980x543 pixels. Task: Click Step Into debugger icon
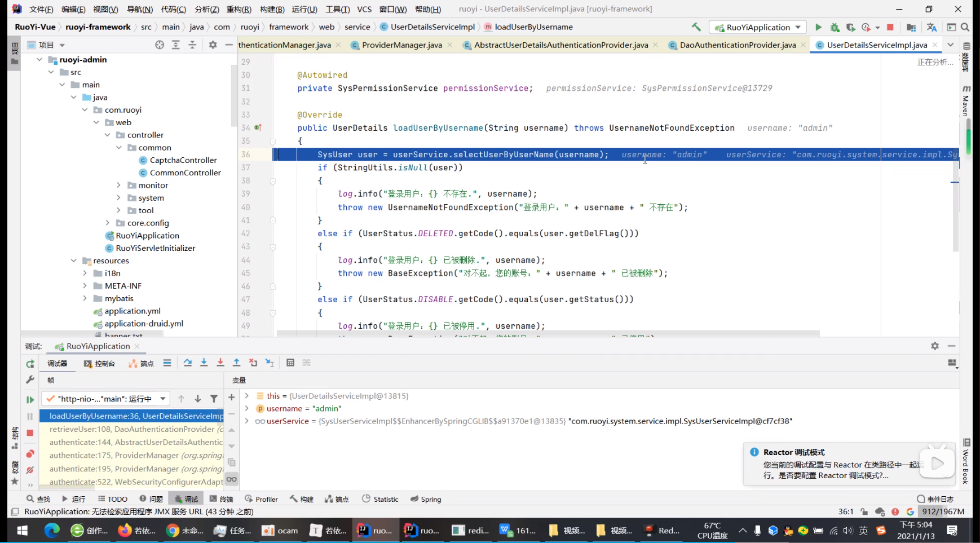pos(204,363)
